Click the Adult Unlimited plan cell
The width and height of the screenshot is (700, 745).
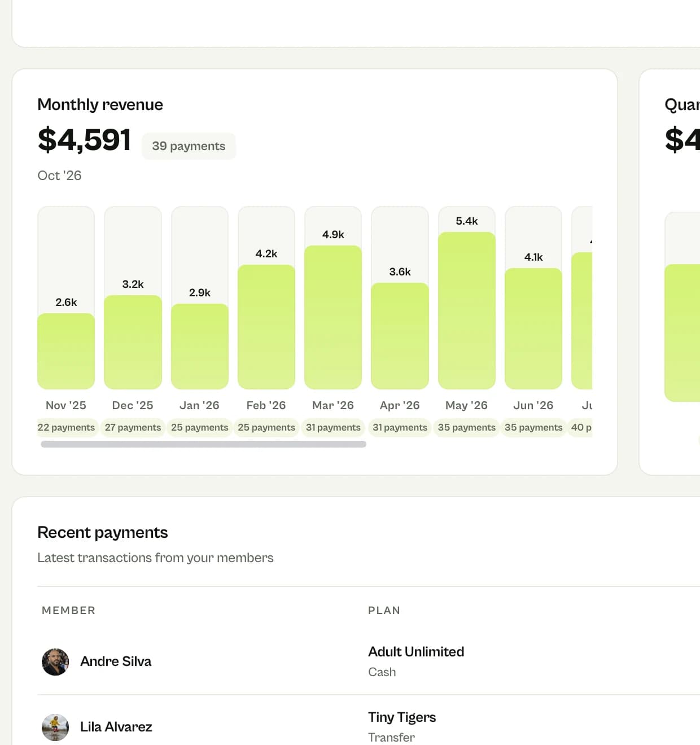(416, 652)
